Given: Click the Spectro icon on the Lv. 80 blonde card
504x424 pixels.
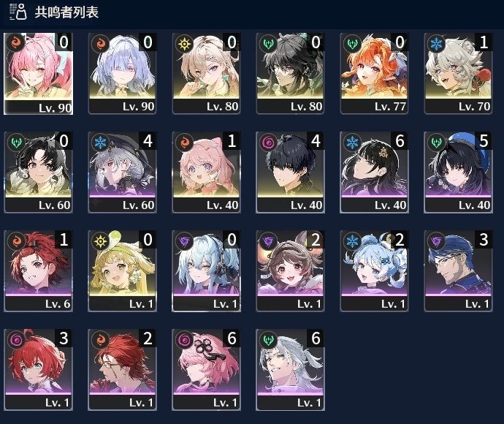Looking at the screenshot, I should pyautogui.click(x=184, y=43).
